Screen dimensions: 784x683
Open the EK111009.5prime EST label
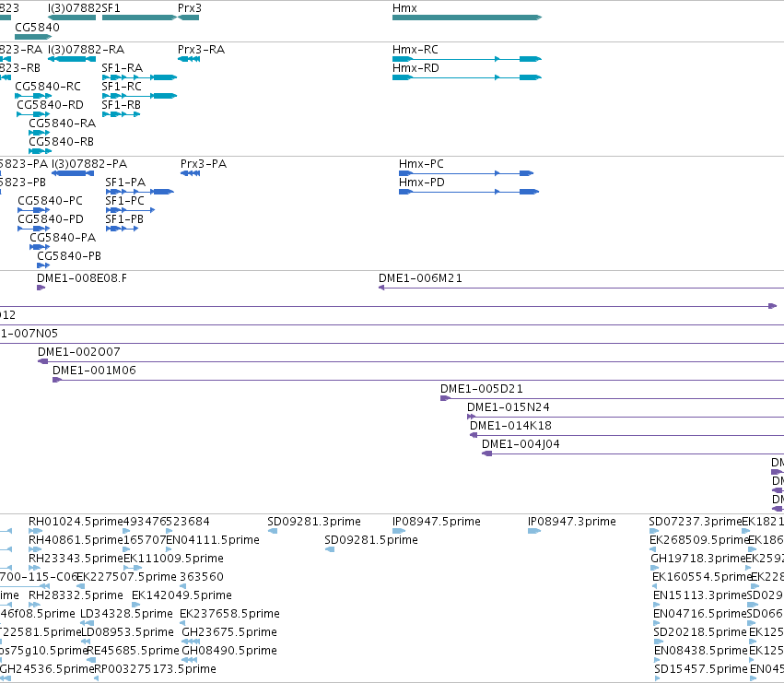pyautogui.click(x=173, y=559)
